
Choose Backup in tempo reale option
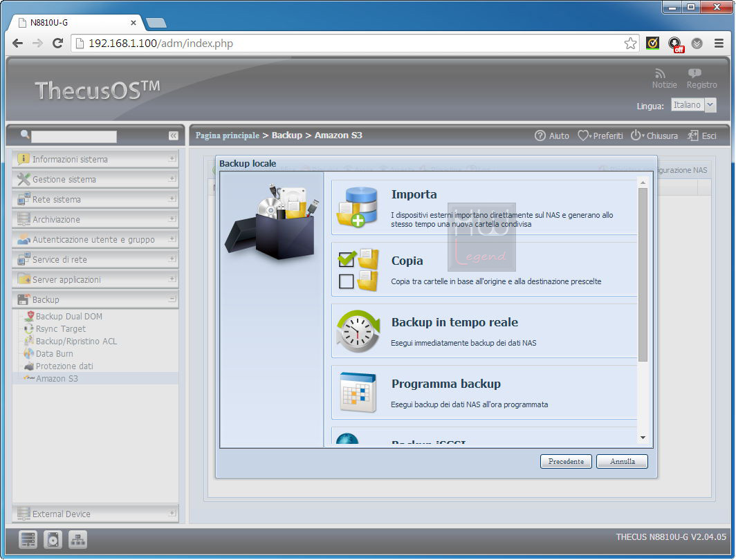[484, 330]
